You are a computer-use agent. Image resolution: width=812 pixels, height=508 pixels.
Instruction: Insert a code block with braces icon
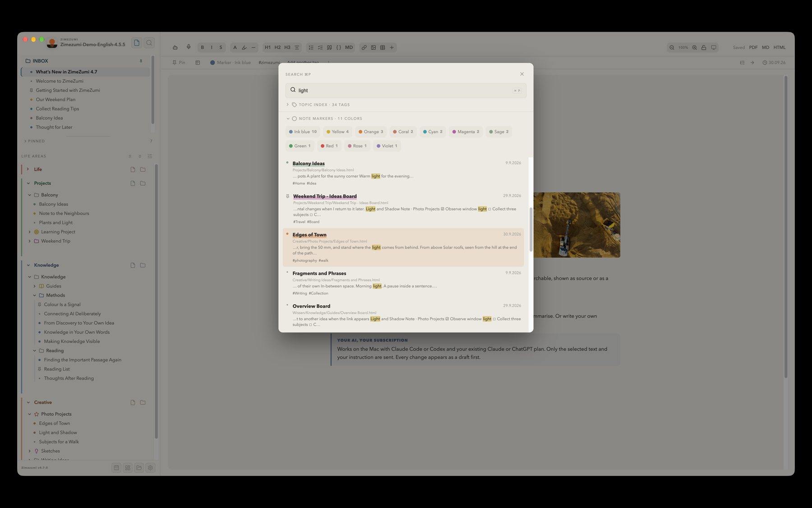click(x=339, y=47)
